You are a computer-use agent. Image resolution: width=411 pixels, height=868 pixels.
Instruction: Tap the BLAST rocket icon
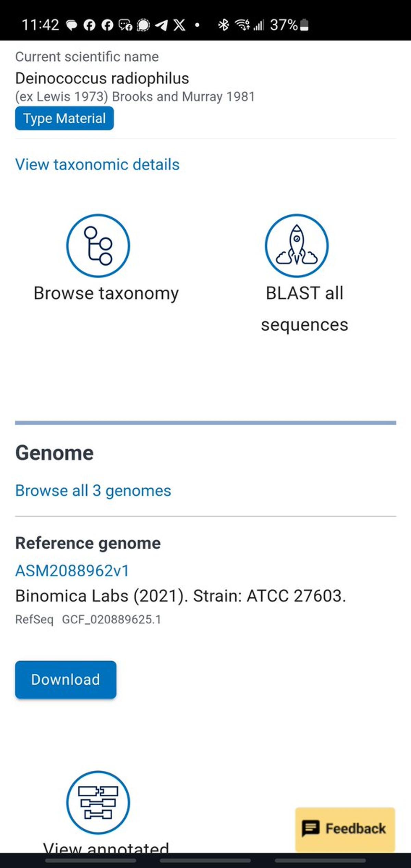297,246
